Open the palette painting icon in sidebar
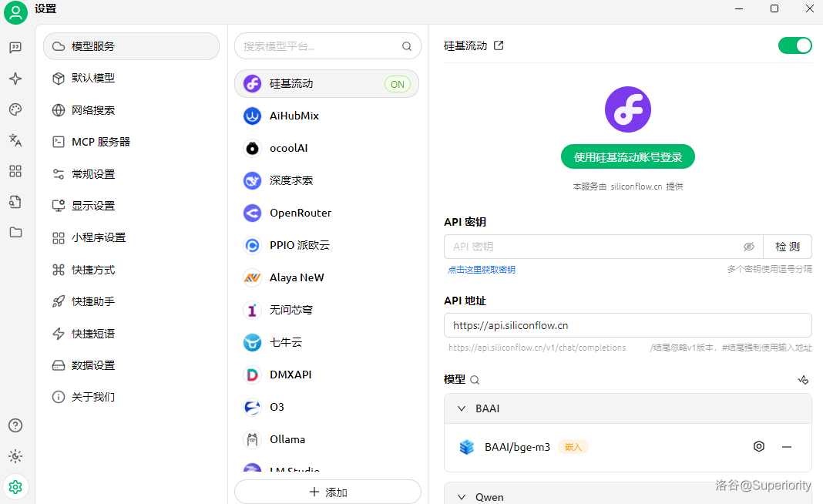The image size is (823, 504). (15, 109)
